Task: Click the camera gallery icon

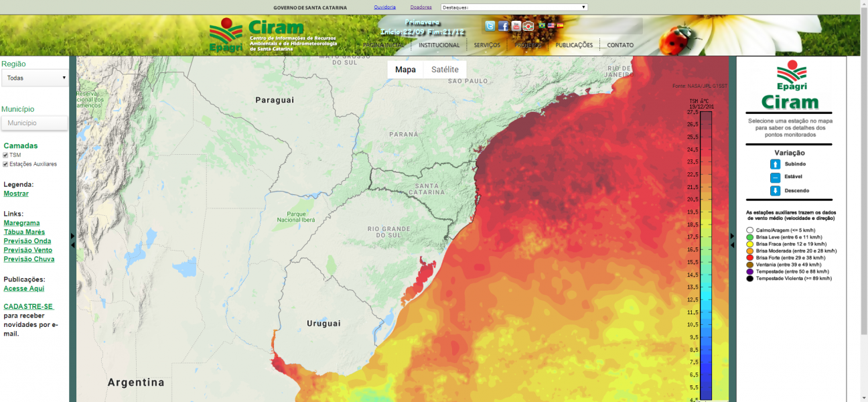Action: pyautogui.click(x=528, y=26)
